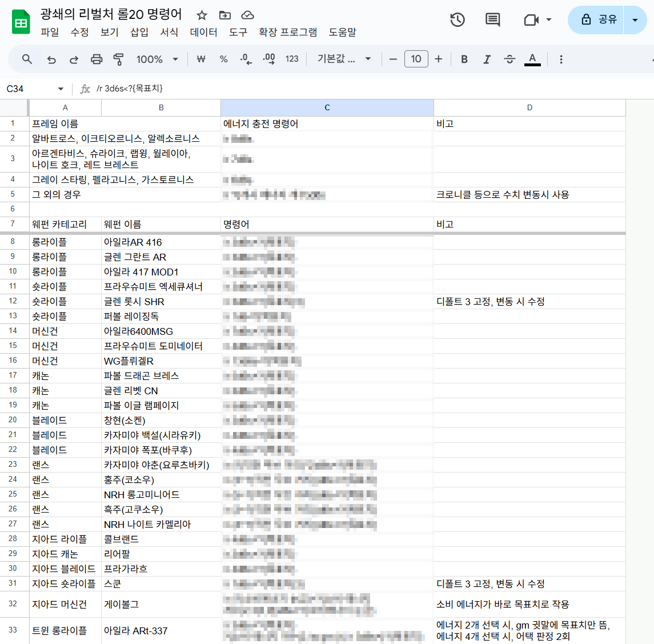Select cell 소비 에너지가 바로 목표치로 작용

pyautogui.click(x=529, y=604)
